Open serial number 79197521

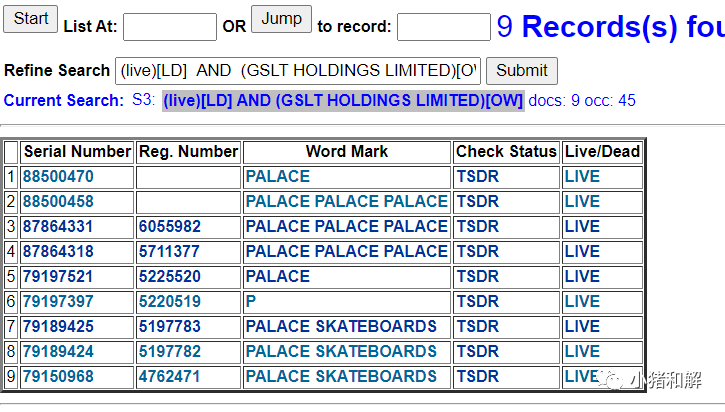click(x=58, y=277)
